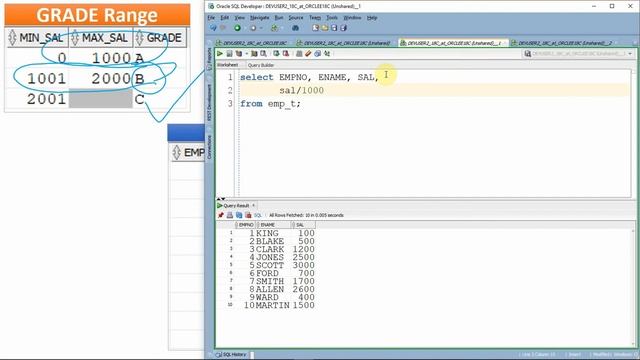Image resolution: width=640 pixels, height=360 pixels.
Task: Open the Explain Plan dropdown arrow
Action: pyautogui.click(x=246, y=54)
